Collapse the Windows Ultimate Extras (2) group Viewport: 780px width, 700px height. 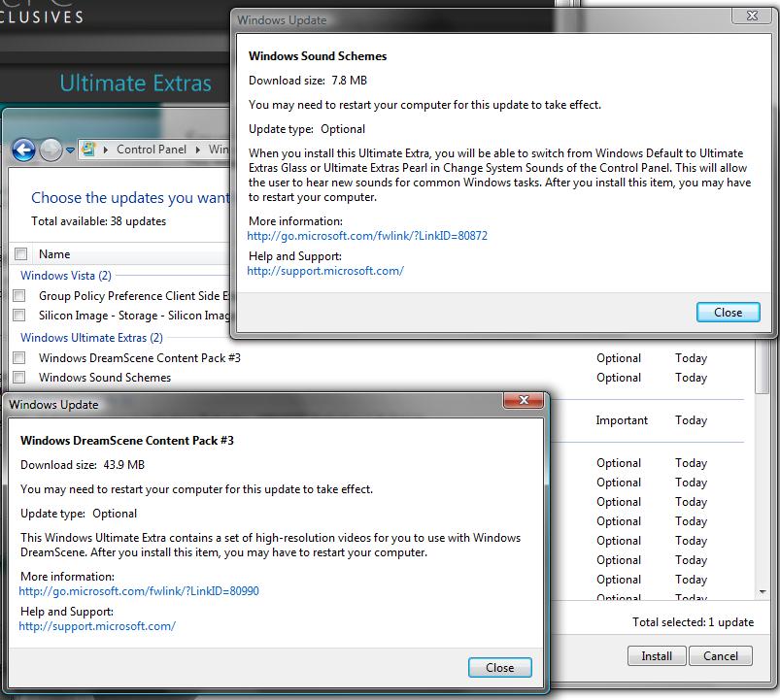coord(91,338)
